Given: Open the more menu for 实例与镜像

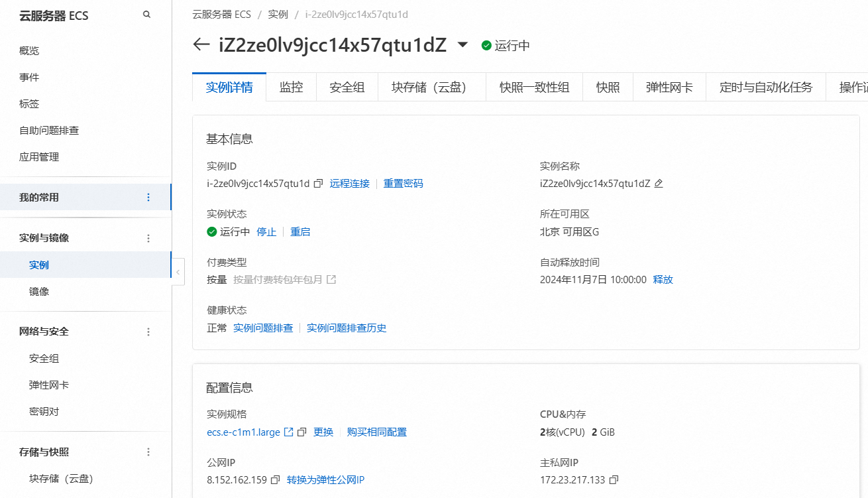Looking at the screenshot, I should coord(148,238).
